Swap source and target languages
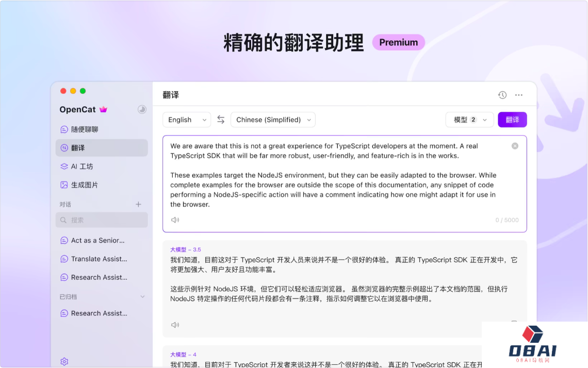The image size is (588, 368). (221, 120)
